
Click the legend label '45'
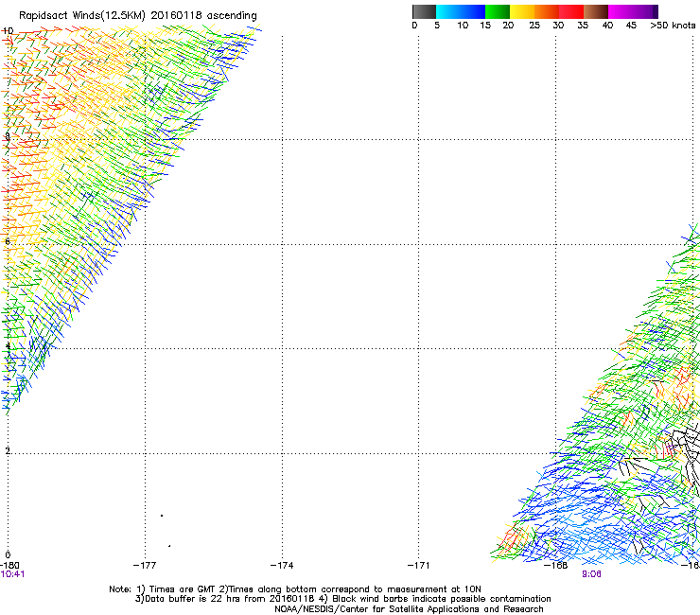pos(631,26)
